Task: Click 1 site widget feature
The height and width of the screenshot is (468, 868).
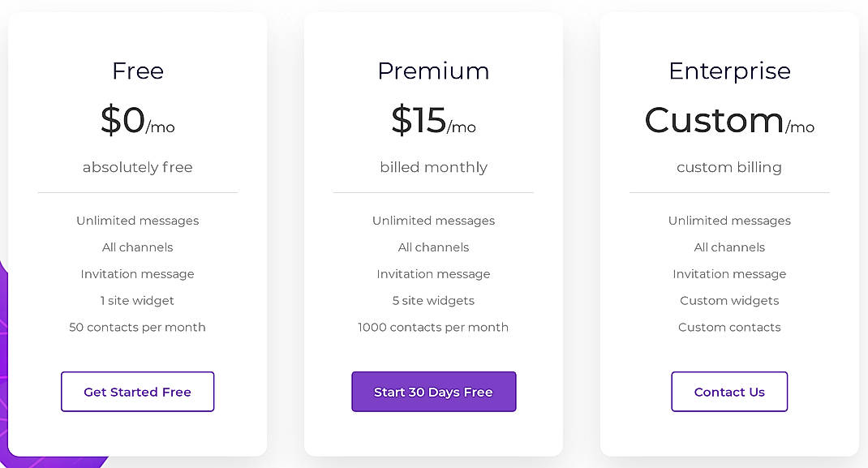Action: pos(137,300)
